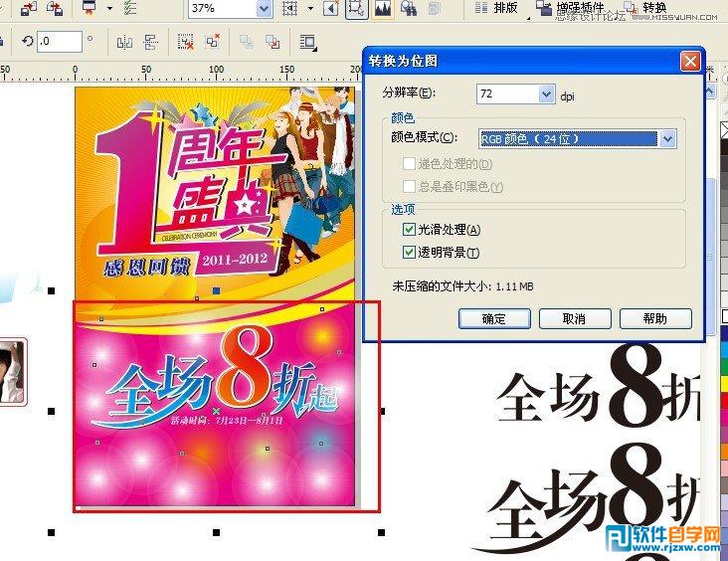Click the greyed combine objects icon
Viewport: 728px width, 561px height.
click(x=246, y=42)
